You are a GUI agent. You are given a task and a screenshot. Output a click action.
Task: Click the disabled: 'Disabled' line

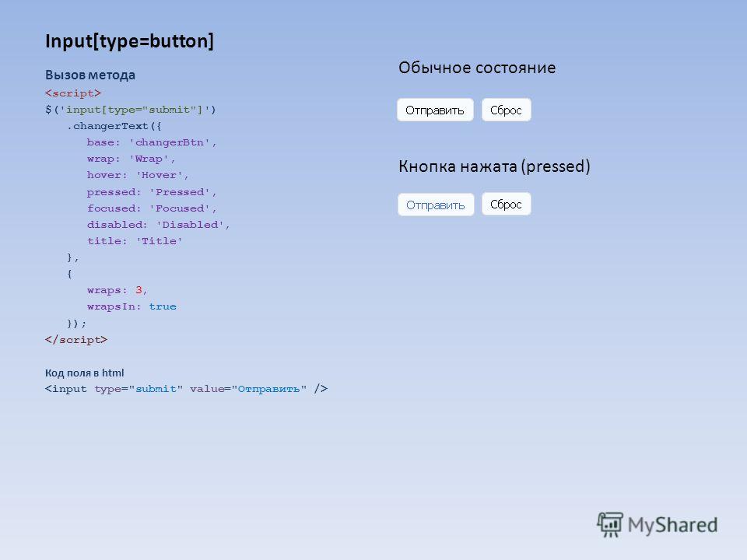pyautogui.click(x=158, y=224)
